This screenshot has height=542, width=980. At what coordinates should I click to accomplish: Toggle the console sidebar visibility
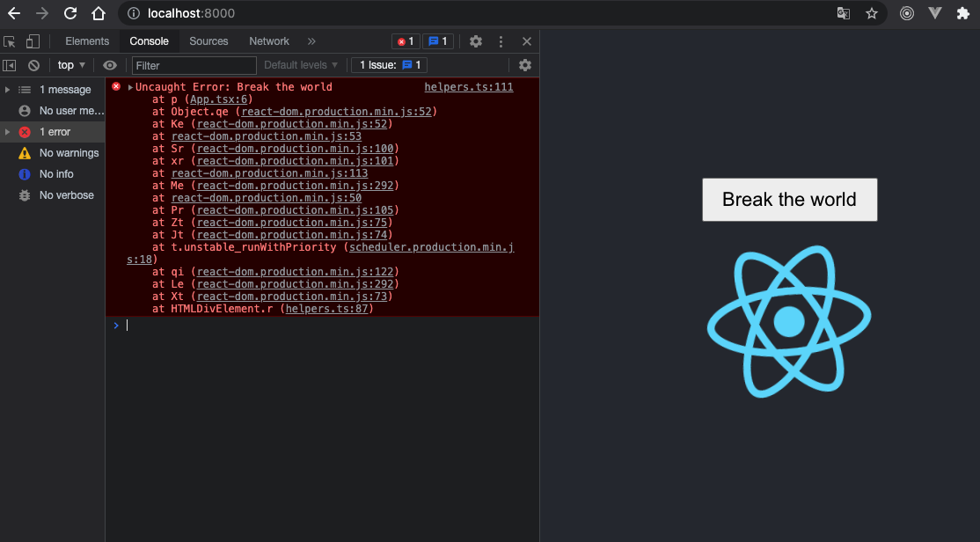click(x=10, y=65)
